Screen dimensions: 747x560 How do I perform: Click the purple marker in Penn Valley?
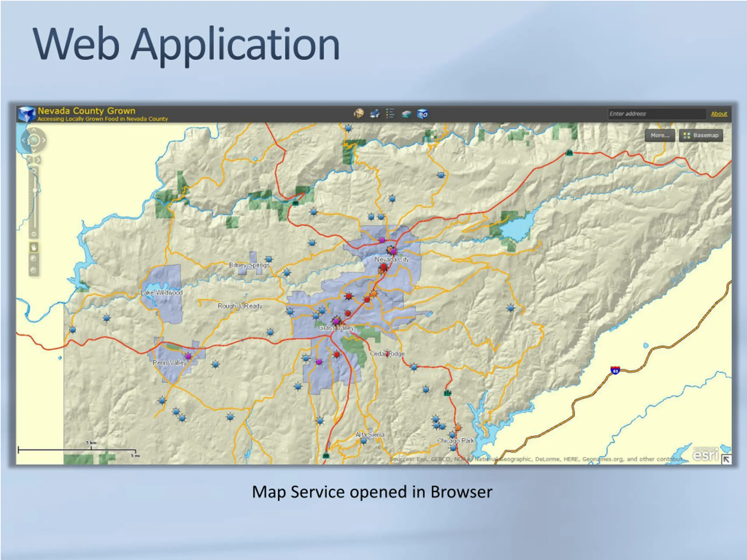(x=188, y=356)
